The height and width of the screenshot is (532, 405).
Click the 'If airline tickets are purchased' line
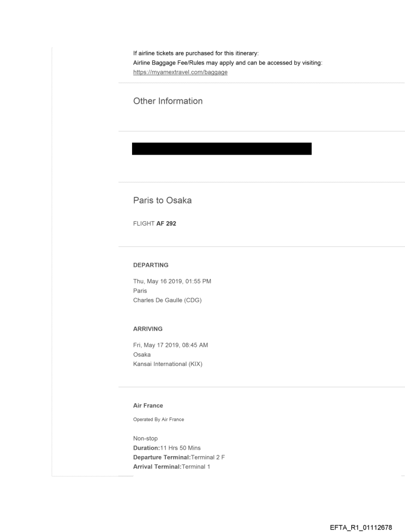point(194,54)
